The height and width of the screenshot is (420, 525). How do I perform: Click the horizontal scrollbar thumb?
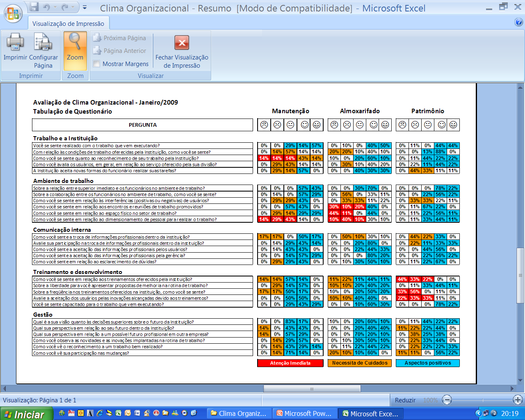pos(312,388)
